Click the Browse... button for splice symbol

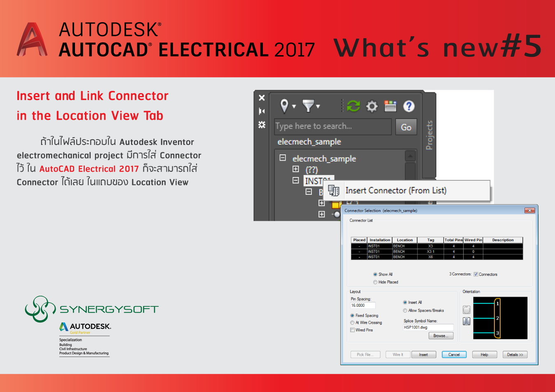(x=441, y=336)
